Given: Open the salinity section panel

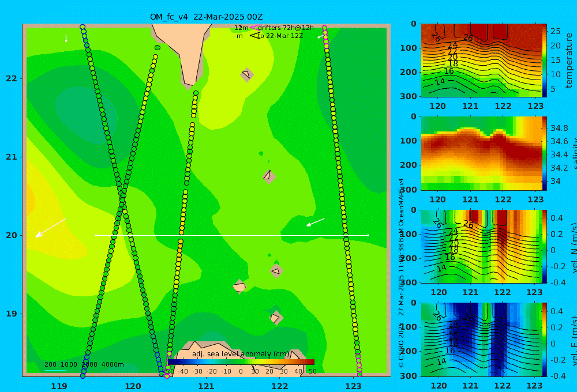Looking at the screenshot, I should (x=482, y=153).
